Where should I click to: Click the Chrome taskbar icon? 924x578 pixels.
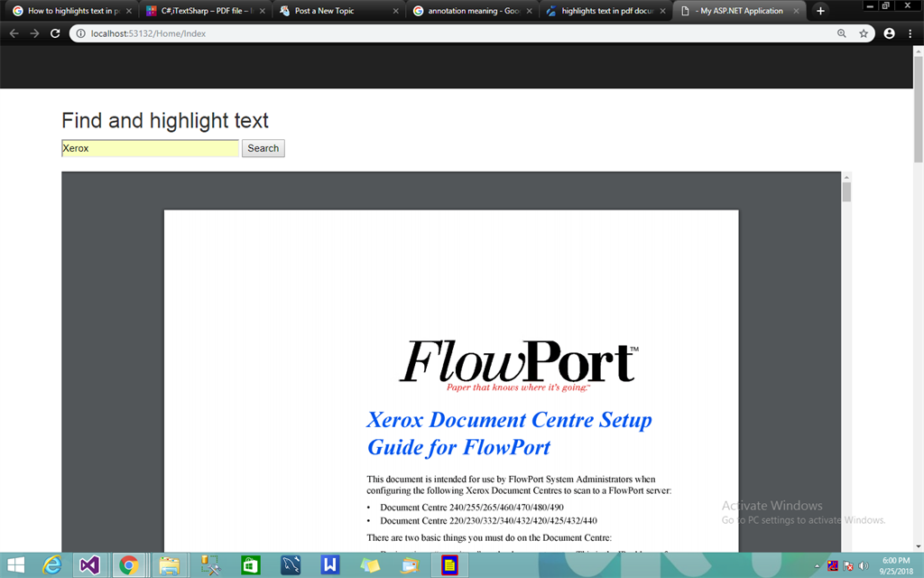pyautogui.click(x=128, y=565)
